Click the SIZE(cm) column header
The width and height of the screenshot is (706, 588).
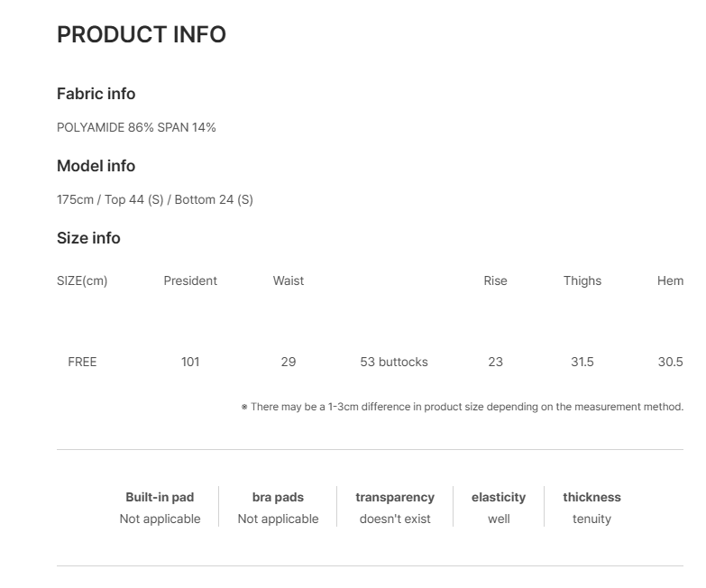pyautogui.click(x=82, y=281)
